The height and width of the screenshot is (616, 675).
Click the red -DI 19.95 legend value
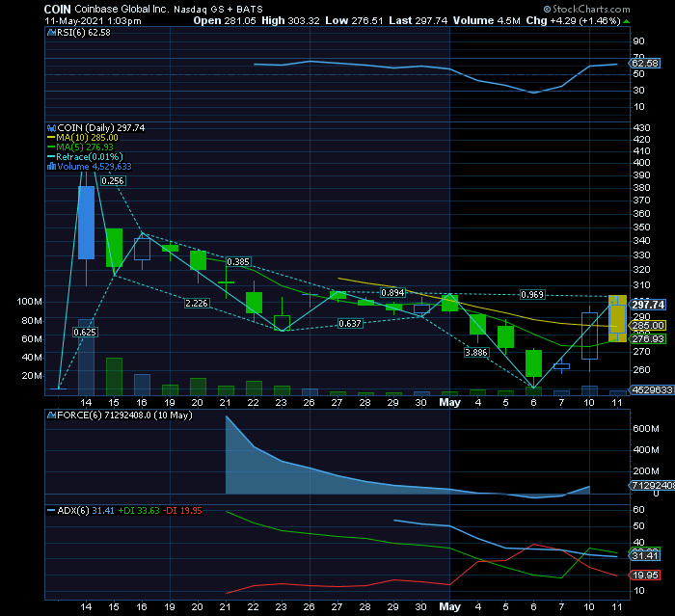pos(184,511)
